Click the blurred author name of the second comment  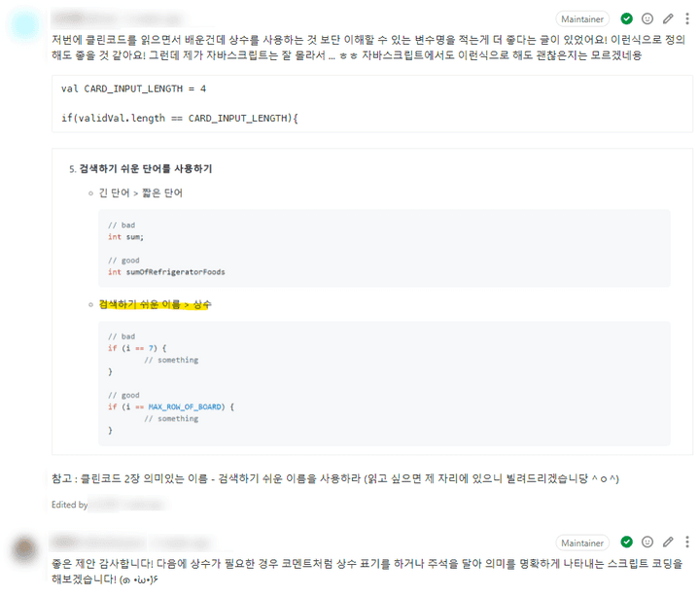click(83, 542)
